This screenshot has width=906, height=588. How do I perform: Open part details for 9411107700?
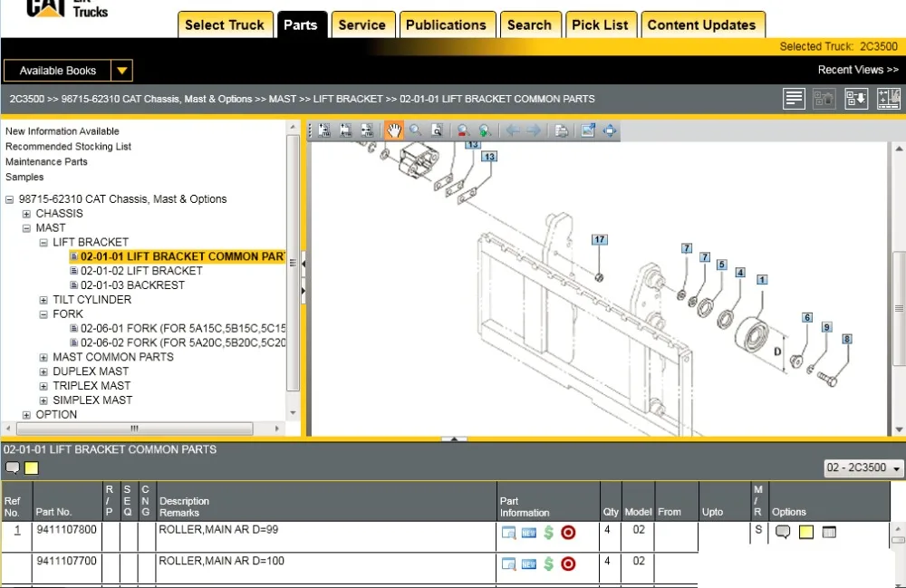[508, 564]
